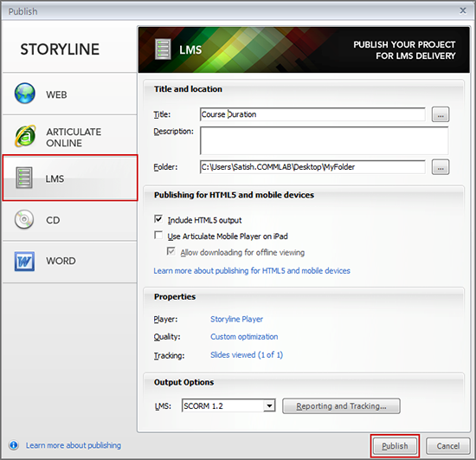
Task: Click the Web globe icon
Action: pyautogui.click(x=24, y=94)
